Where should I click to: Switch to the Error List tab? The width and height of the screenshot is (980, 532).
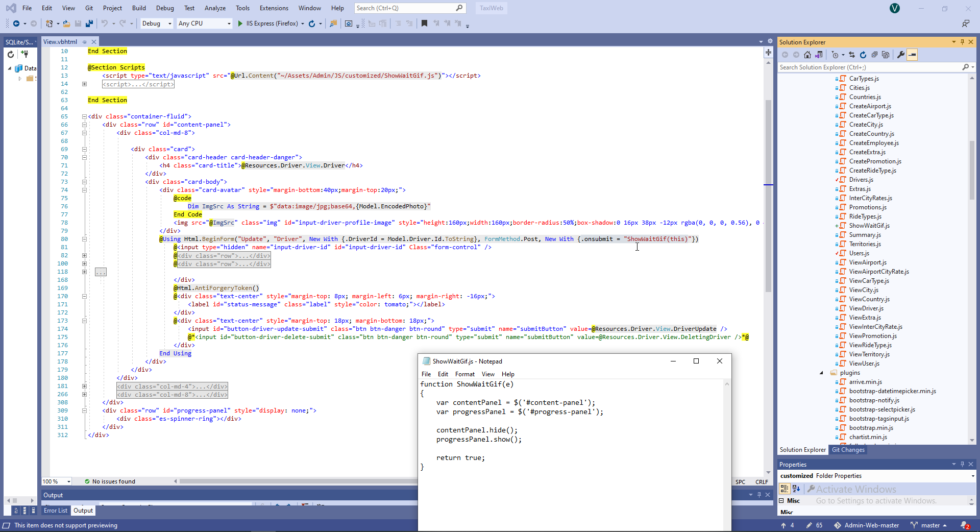click(x=56, y=511)
